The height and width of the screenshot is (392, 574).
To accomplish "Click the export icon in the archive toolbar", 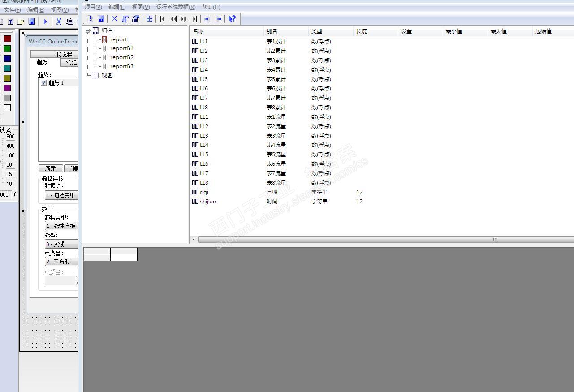I will (x=218, y=19).
